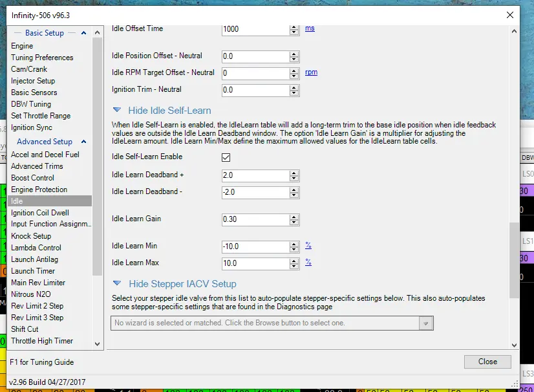
Task: Click Ignition Trim - Neutral spinner arrows
Action: [294, 90]
